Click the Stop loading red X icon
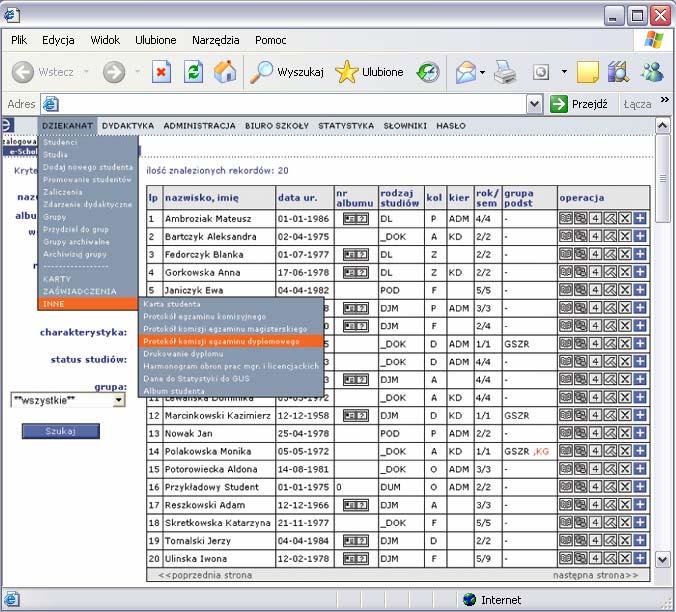The width and height of the screenshot is (676, 612). [x=161, y=72]
